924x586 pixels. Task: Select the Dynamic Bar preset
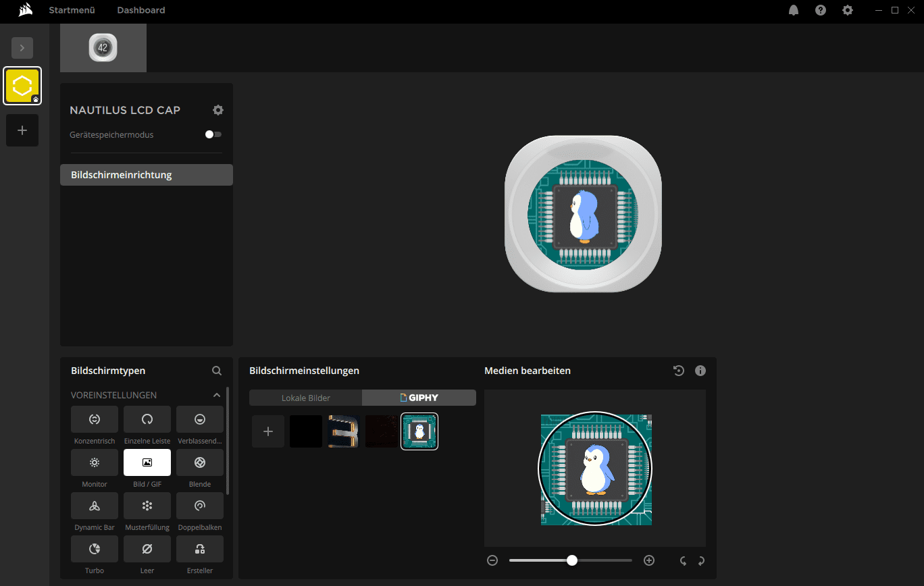coord(95,506)
